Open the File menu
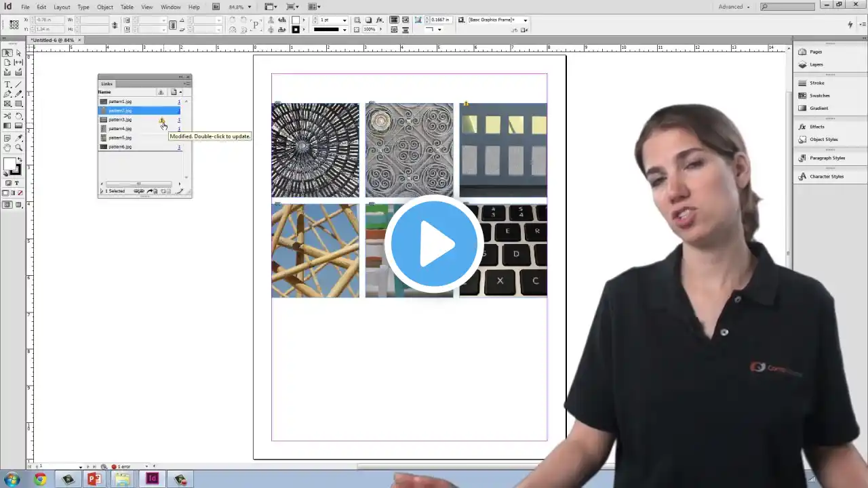This screenshot has height=488, width=868. point(25,7)
